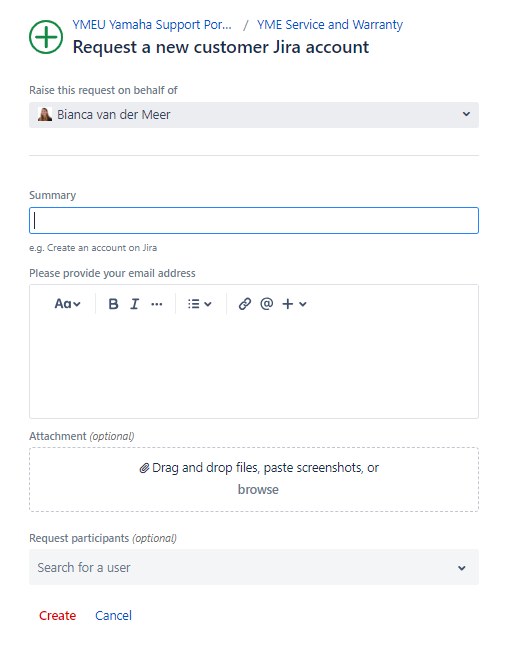Viewport: 514px width, 646px height.
Task: Expand the insert menu chevron next to plus
Action: coord(303,304)
